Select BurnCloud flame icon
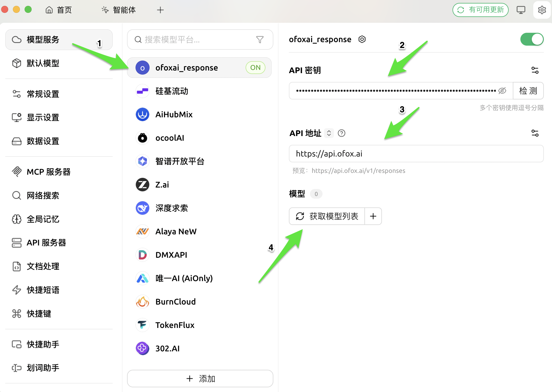 click(143, 302)
